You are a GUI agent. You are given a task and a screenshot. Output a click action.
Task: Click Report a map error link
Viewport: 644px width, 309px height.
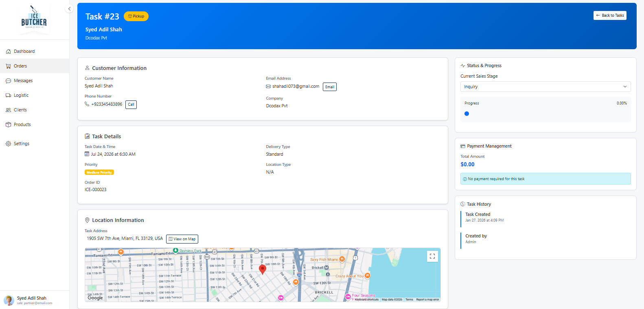click(427, 300)
